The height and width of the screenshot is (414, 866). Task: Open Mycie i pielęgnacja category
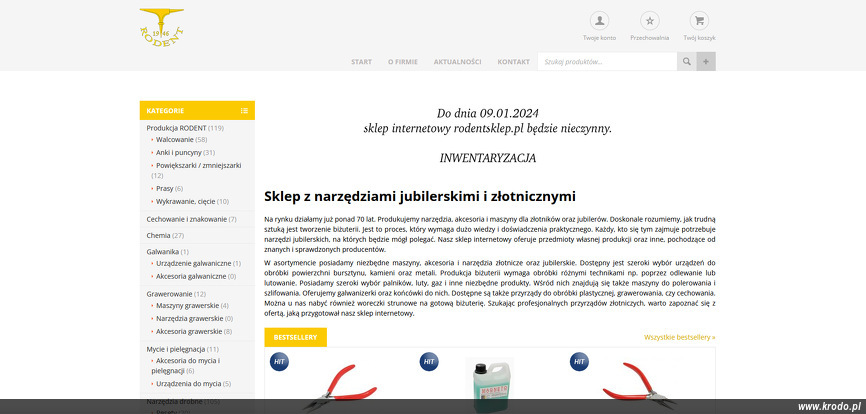point(176,349)
